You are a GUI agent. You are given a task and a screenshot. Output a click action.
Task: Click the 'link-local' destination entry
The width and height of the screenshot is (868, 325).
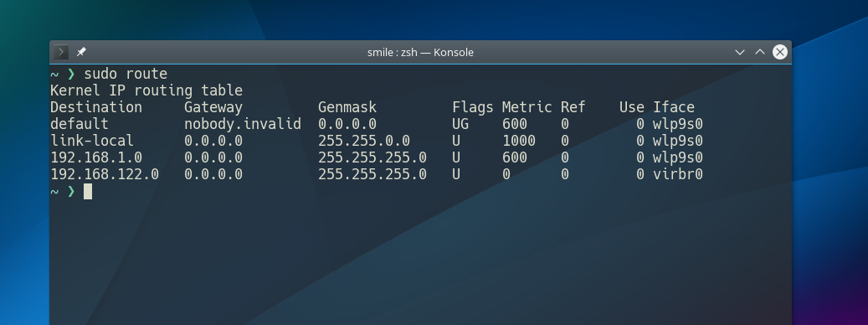(x=92, y=141)
